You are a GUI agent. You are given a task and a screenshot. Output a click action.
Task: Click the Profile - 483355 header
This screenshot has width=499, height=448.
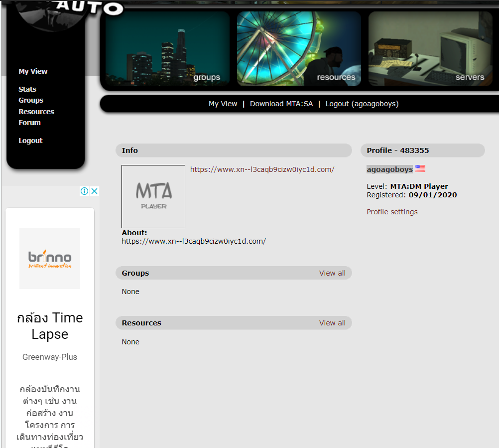423,150
